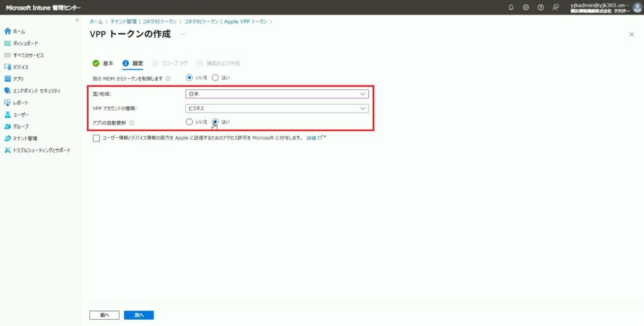The image size is (644, 326).
Task: Click the 次へ button
Action: click(139, 315)
